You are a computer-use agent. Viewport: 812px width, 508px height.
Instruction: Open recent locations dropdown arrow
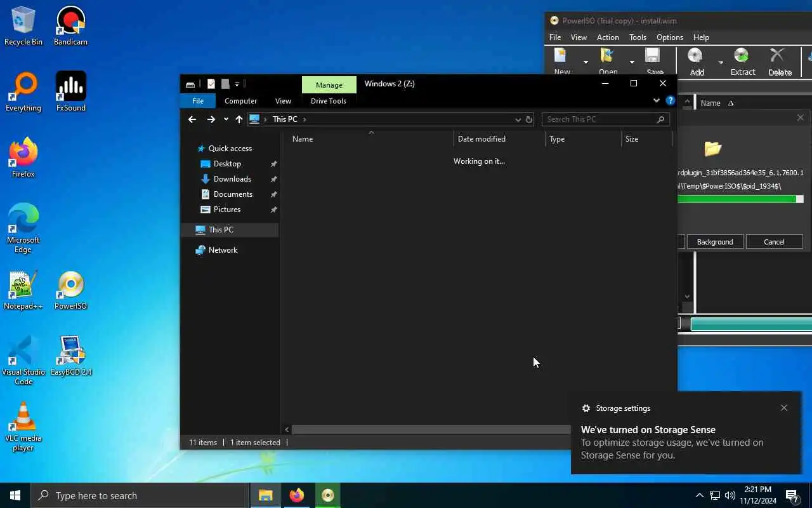(x=226, y=119)
